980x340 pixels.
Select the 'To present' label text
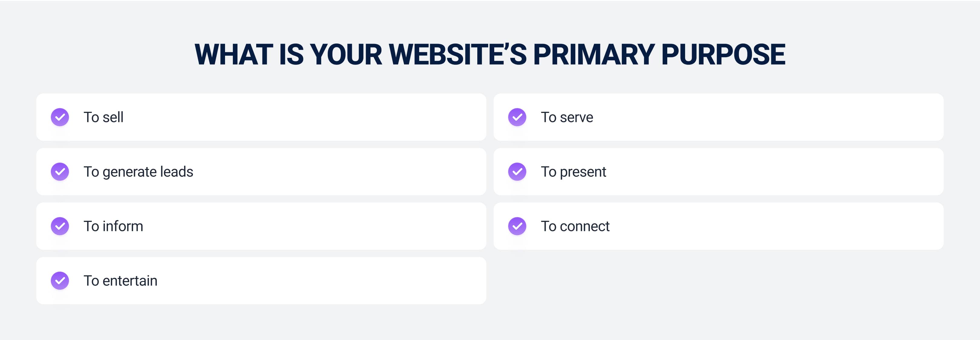click(573, 172)
